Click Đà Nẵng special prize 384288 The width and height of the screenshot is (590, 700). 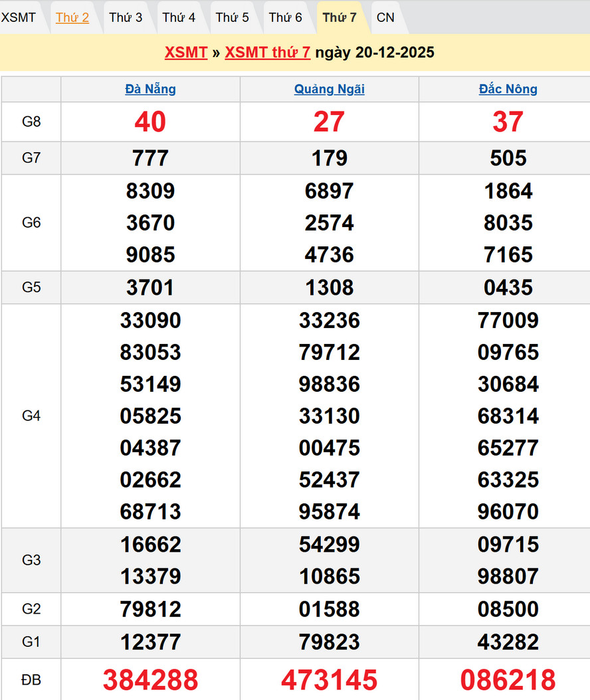pos(150,680)
